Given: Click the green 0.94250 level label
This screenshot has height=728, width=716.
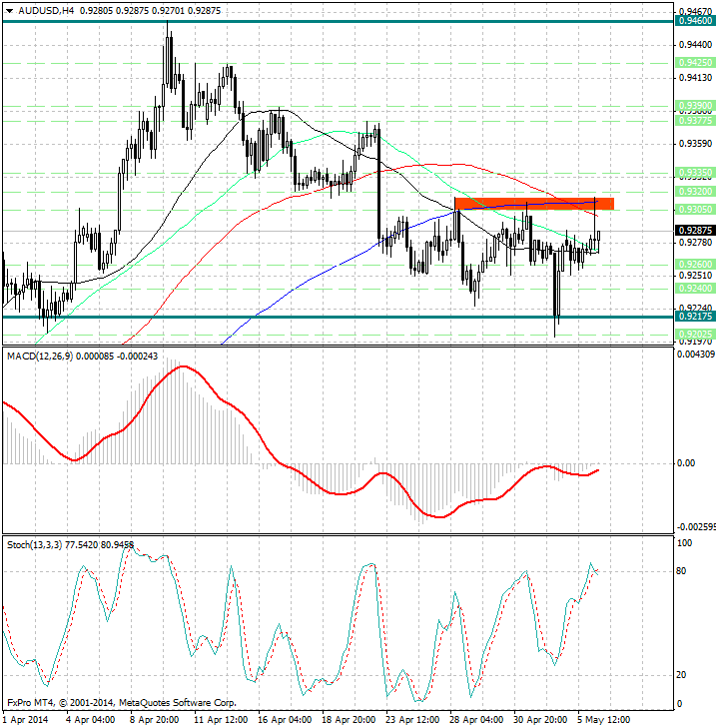Looking at the screenshot, I should coord(695,62).
